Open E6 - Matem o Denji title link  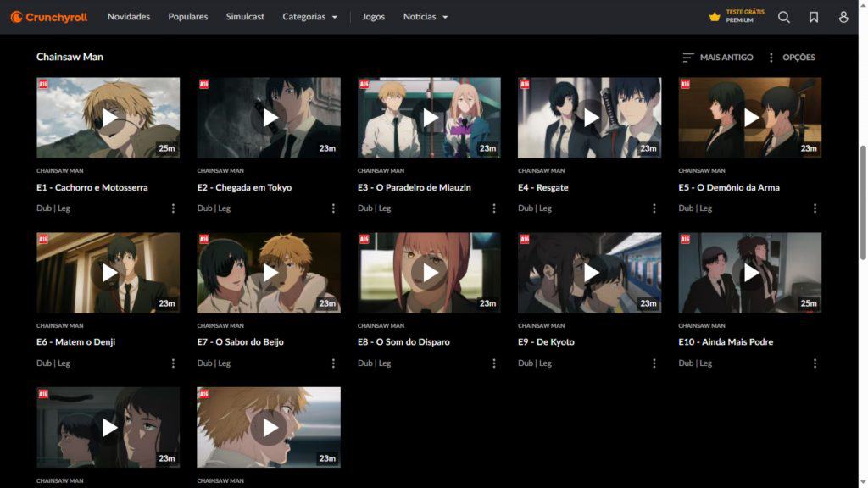75,342
